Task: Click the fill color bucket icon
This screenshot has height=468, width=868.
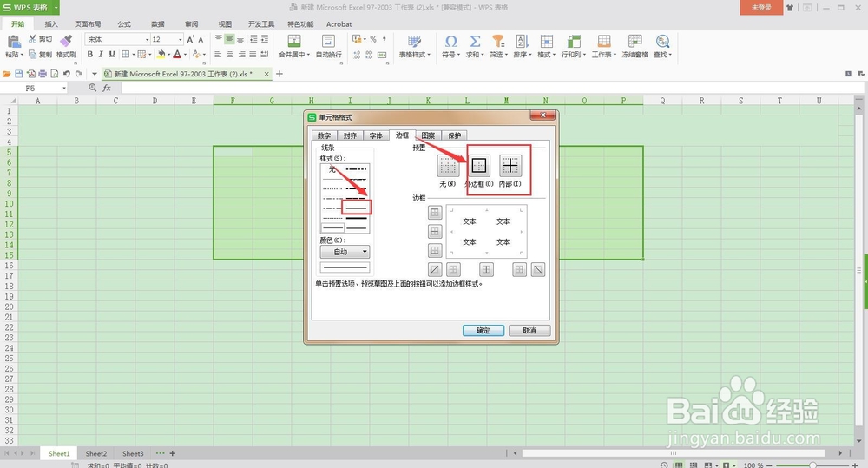Action: pos(161,55)
